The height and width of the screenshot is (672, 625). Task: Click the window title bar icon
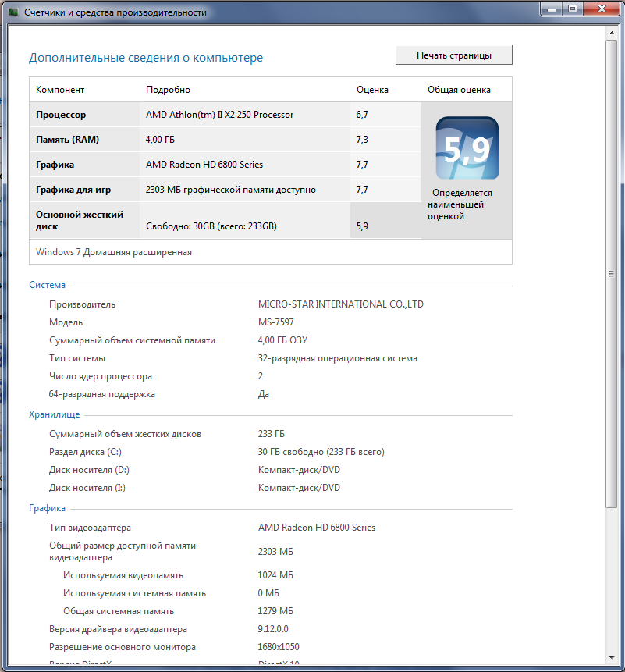click(13, 12)
